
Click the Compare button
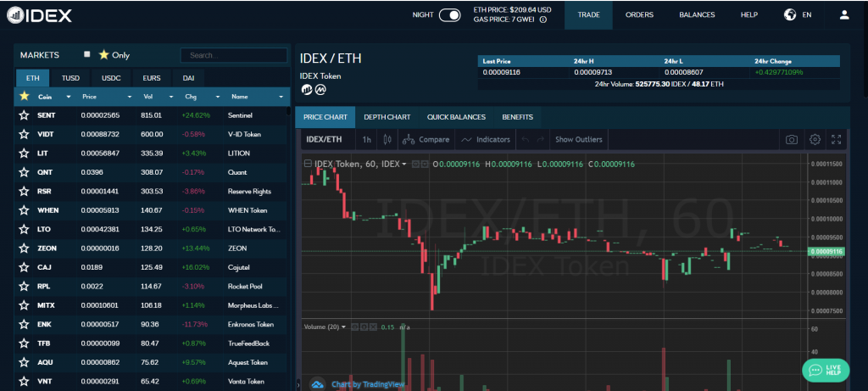click(x=426, y=140)
